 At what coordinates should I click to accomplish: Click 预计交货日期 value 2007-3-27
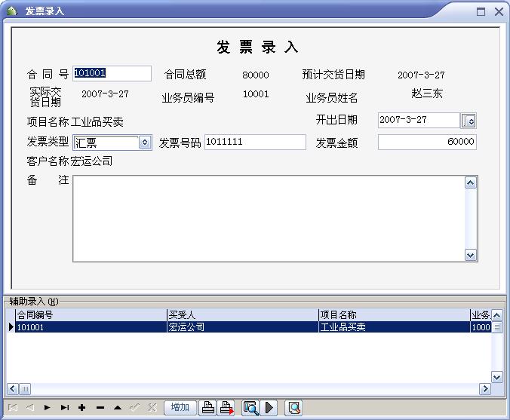(421, 75)
